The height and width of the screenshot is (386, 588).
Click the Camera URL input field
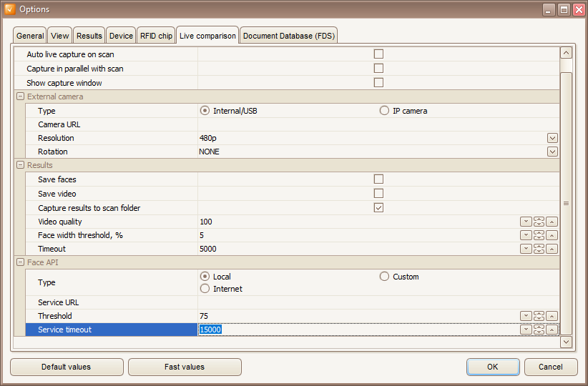378,124
